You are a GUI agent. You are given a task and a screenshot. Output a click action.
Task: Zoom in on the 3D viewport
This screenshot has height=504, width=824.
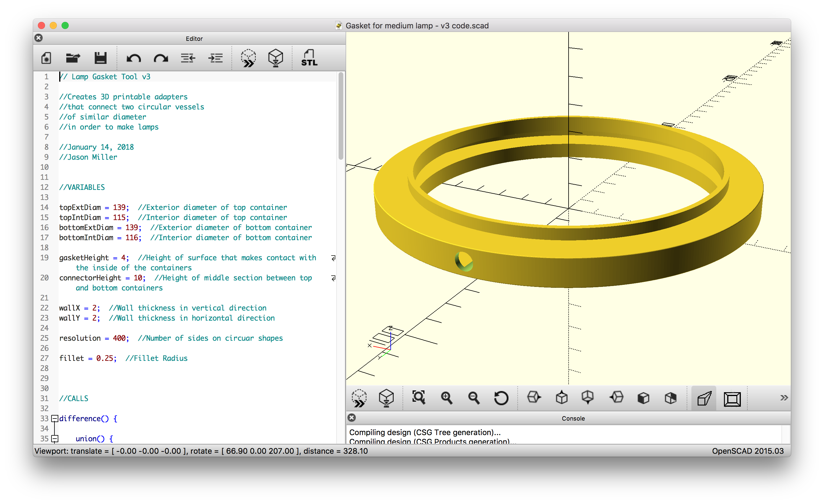(446, 398)
